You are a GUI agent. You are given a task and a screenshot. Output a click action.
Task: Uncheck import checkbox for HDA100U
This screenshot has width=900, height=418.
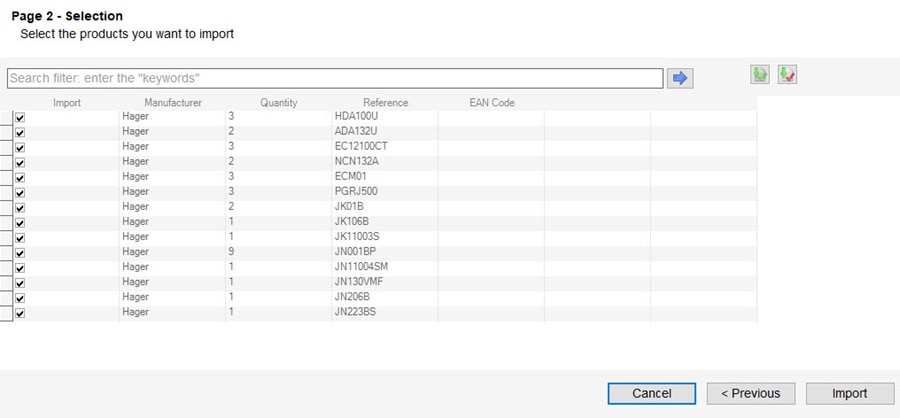click(20, 118)
